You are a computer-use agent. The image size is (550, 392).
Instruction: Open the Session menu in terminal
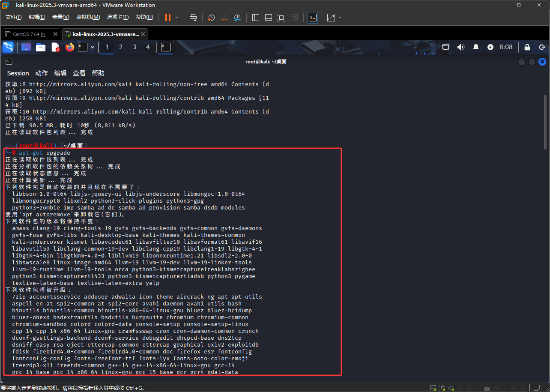[18, 73]
